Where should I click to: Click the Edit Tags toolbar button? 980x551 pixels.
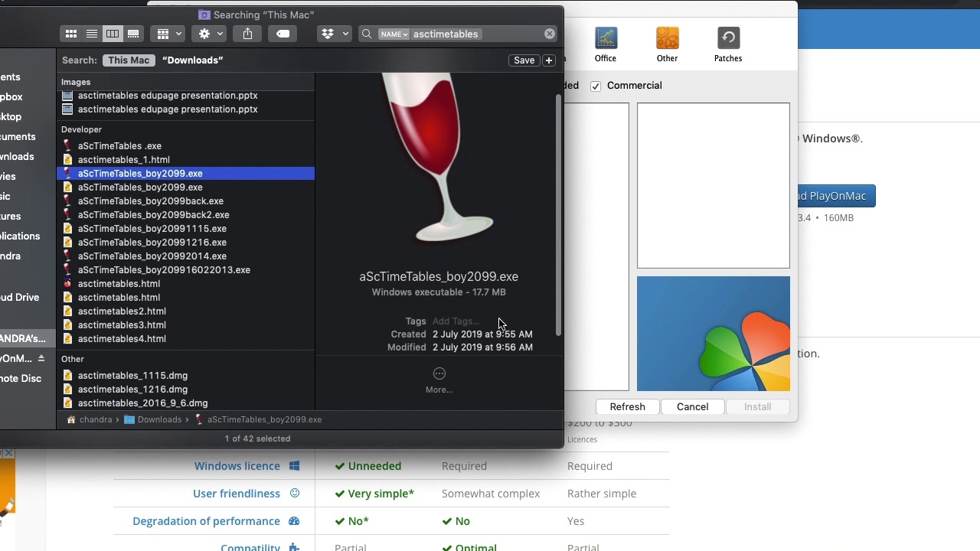[283, 34]
